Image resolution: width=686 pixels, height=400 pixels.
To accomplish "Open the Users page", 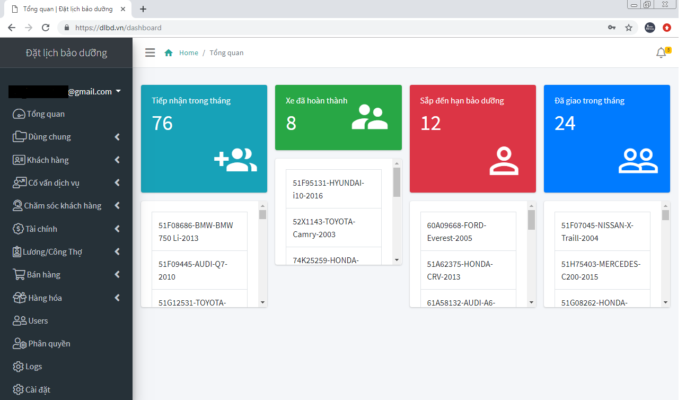I will pos(38,321).
